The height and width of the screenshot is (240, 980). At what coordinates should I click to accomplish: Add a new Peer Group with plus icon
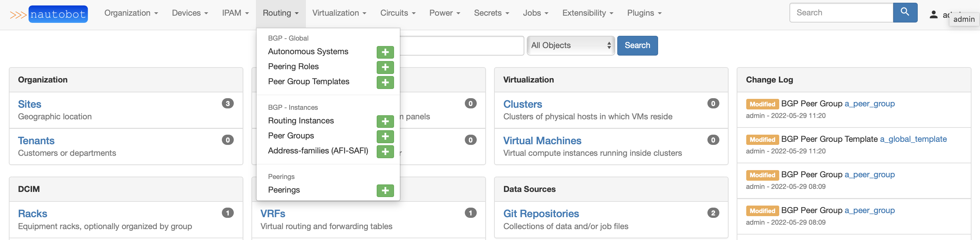[385, 136]
